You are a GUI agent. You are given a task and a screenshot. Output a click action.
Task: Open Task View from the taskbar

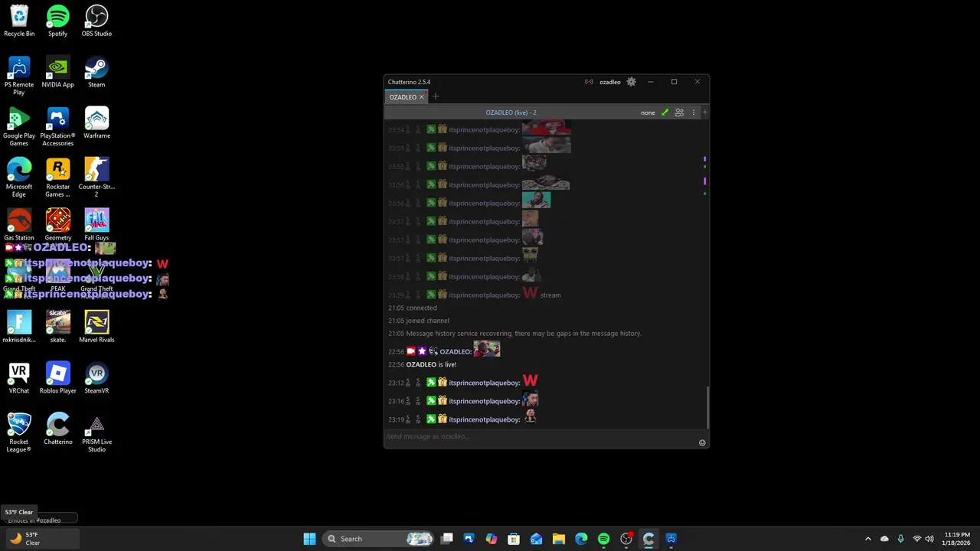[447, 539]
